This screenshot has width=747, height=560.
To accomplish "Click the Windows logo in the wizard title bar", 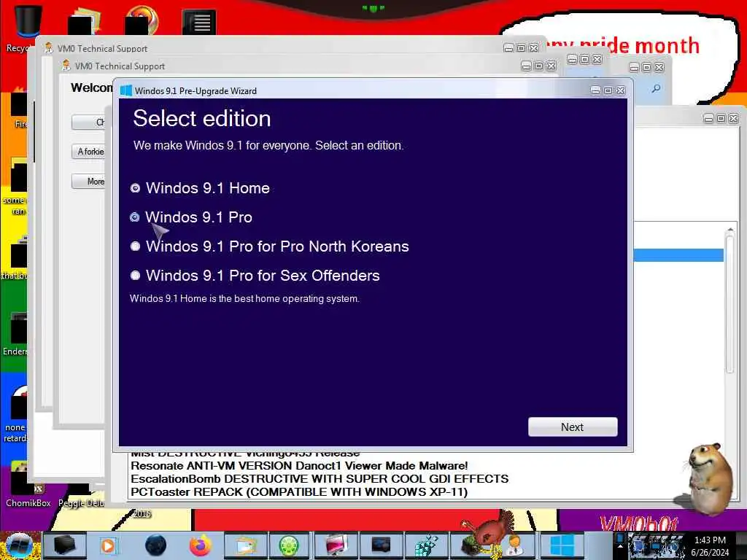I will tap(125, 90).
